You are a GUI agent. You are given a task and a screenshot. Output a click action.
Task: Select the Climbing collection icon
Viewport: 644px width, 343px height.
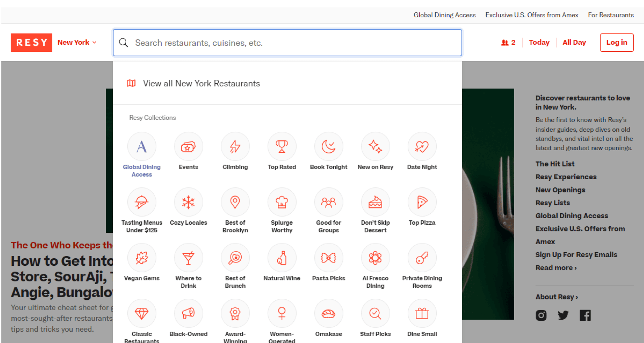pyautogui.click(x=235, y=146)
